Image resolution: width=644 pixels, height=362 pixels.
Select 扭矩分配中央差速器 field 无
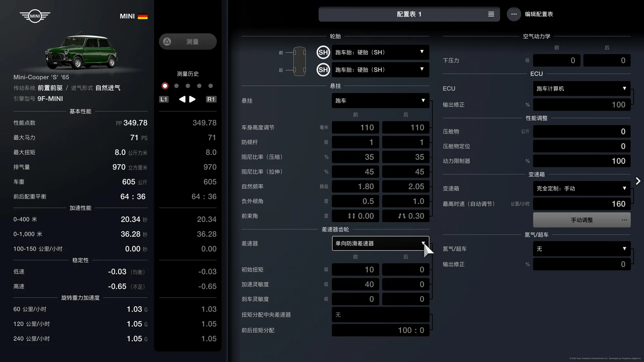(381, 315)
